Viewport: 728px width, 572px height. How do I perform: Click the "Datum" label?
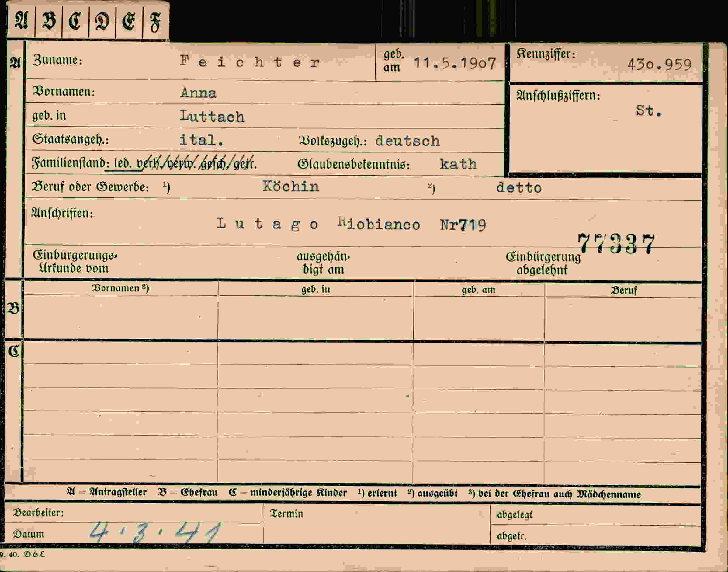29,534
